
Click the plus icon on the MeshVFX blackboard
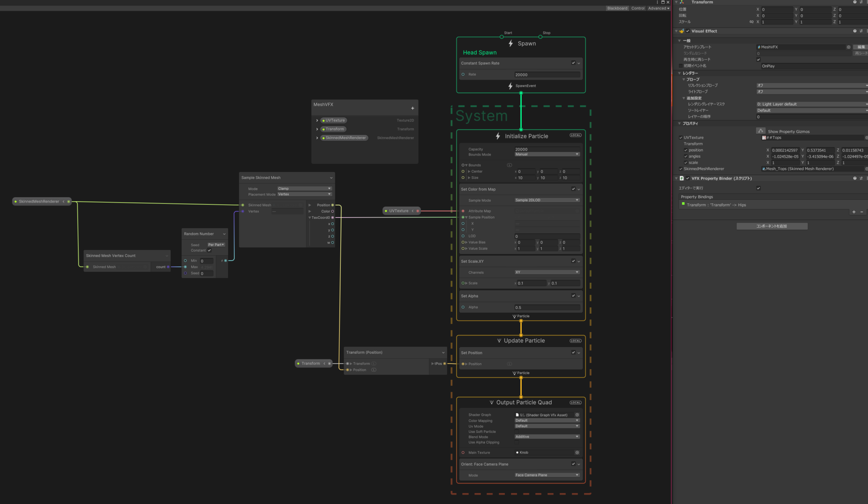click(412, 108)
